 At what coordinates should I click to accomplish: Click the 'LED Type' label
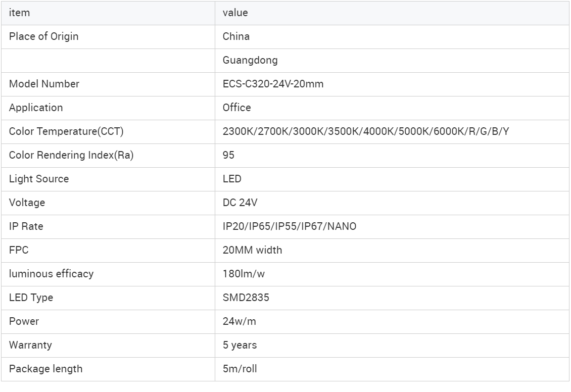click(x=31, y=298)
